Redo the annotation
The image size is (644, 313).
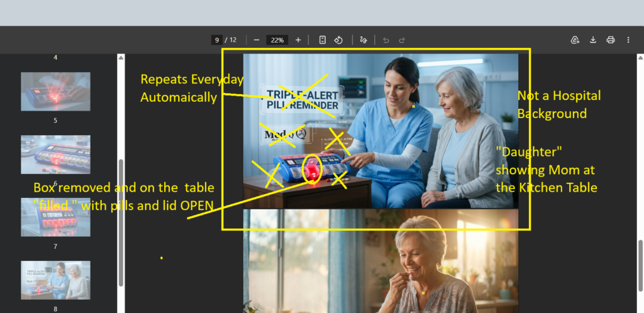click(x=402, y=40)
